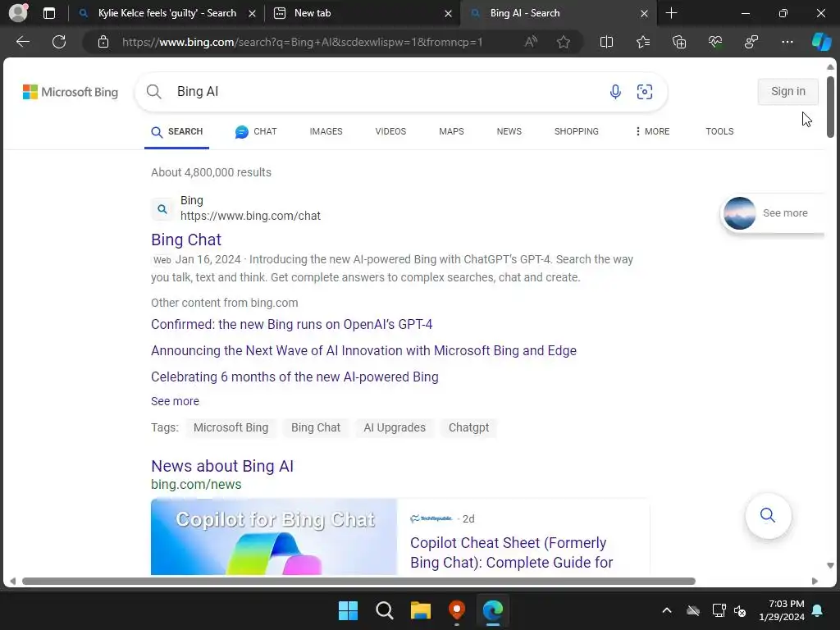Screen dimensions: 840x630
Task: Open the Edge profile avatar
Action: (18, 13)
